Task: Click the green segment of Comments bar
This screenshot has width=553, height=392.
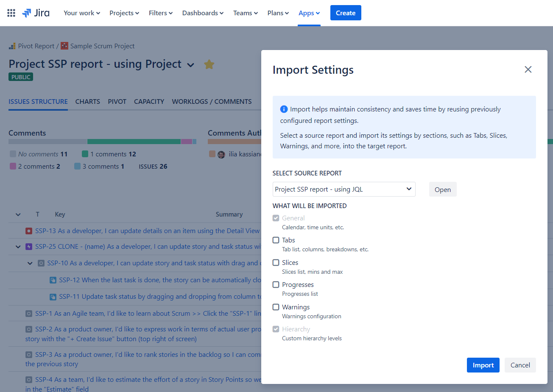Action: pos(134,142)
